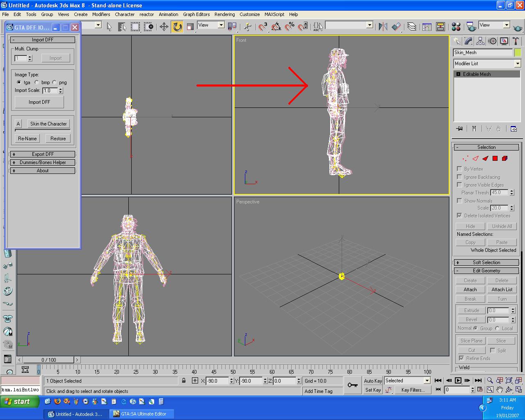525x420 pixels.
Task: Expand the Soft Selection rollout
Action: 486,262
